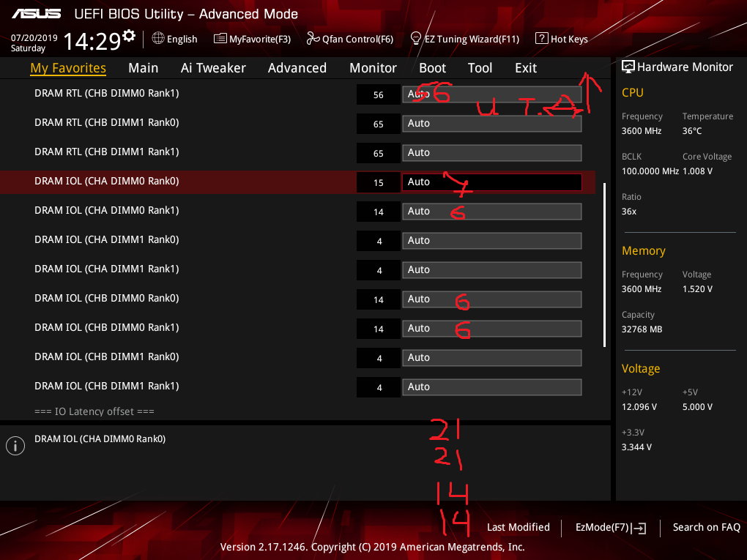This screenshot has height=560, width=747.
Task: Click Memory voltage value 1.520 V
Action: (x=697, y=289)
